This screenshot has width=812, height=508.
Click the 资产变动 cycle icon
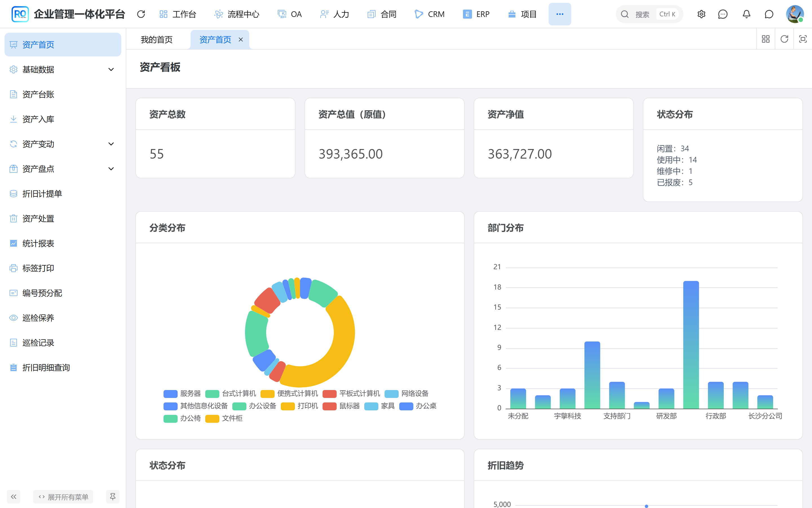click(14, 144)
